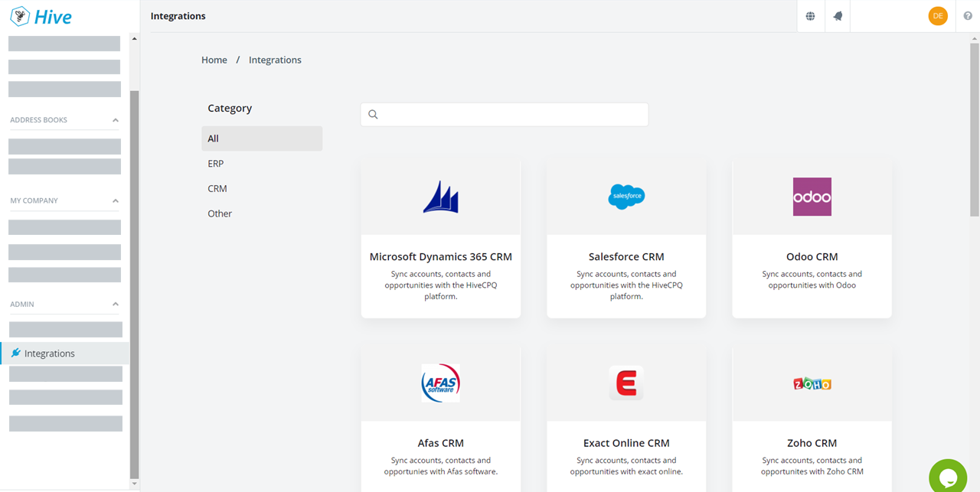Open Integrations in the sidebar
This screenshot has width=980, height=492.
(x=65, y=353)
